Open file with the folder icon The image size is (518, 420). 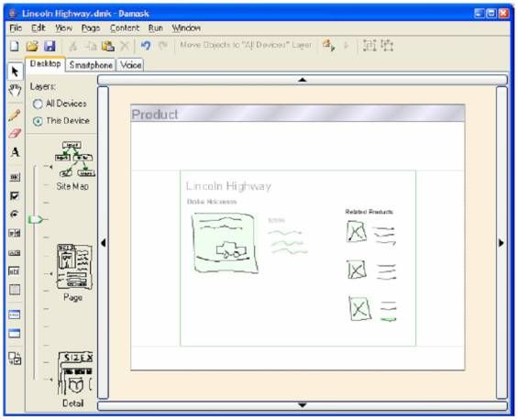tap(32, 46)
